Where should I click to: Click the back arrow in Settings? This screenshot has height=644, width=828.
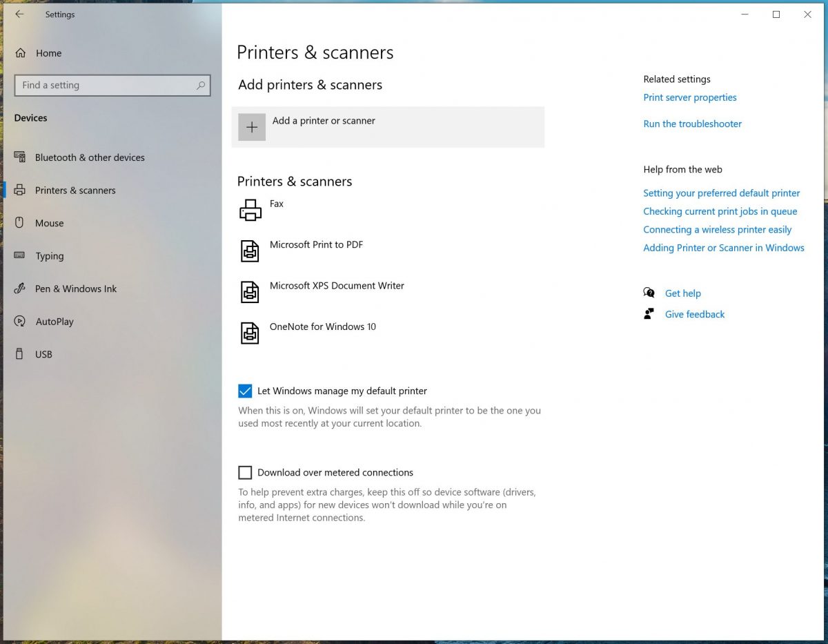19,14
